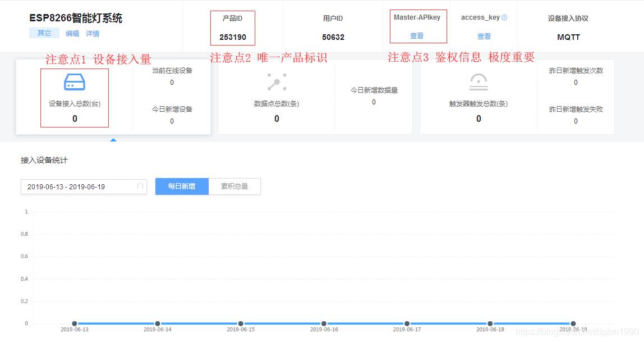Click the 产品ID header label

click(x=232, y=18)
